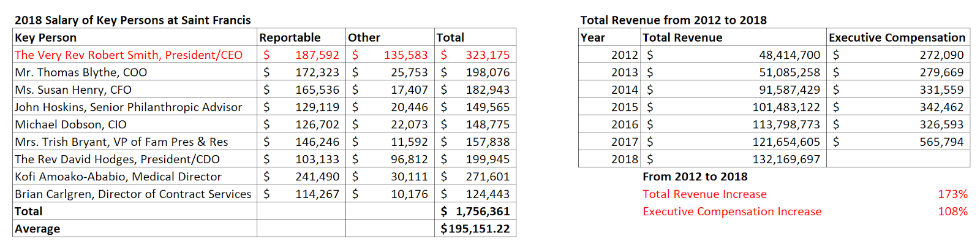Select cell 'Ms. Susan Henry, CFO'

click(x=135, y=90)
